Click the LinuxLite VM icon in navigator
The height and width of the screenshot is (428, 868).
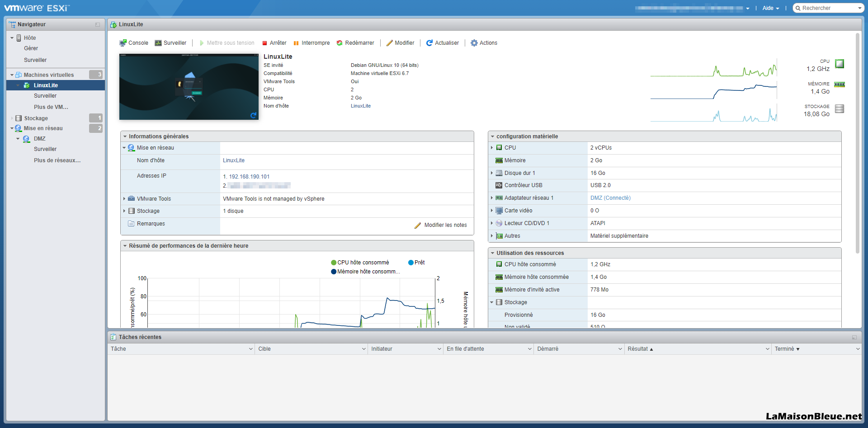pyautogui.click(x=27, y=85)
